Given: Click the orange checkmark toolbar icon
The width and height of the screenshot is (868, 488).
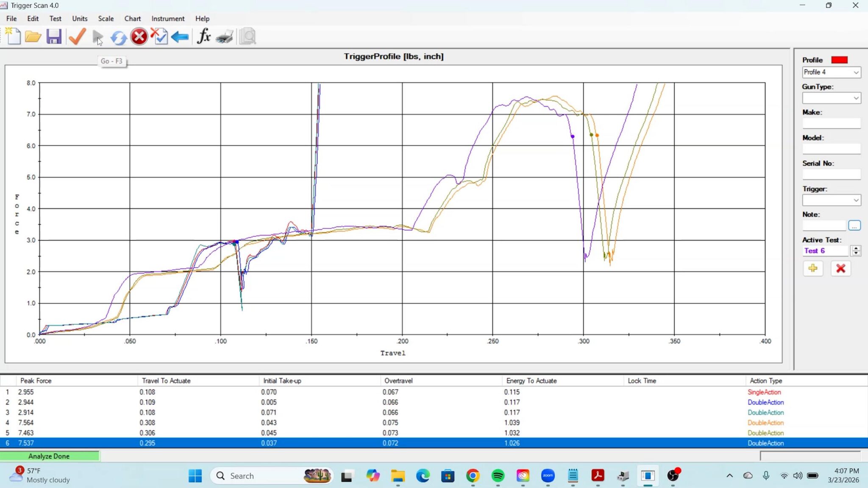Looking at the screenshot, I should (77, 36).
